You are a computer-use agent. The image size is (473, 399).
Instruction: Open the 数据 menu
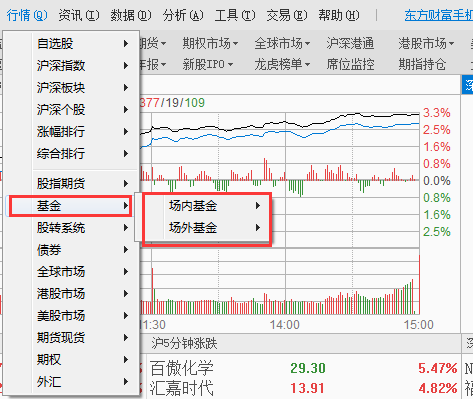tap(131, 15)
